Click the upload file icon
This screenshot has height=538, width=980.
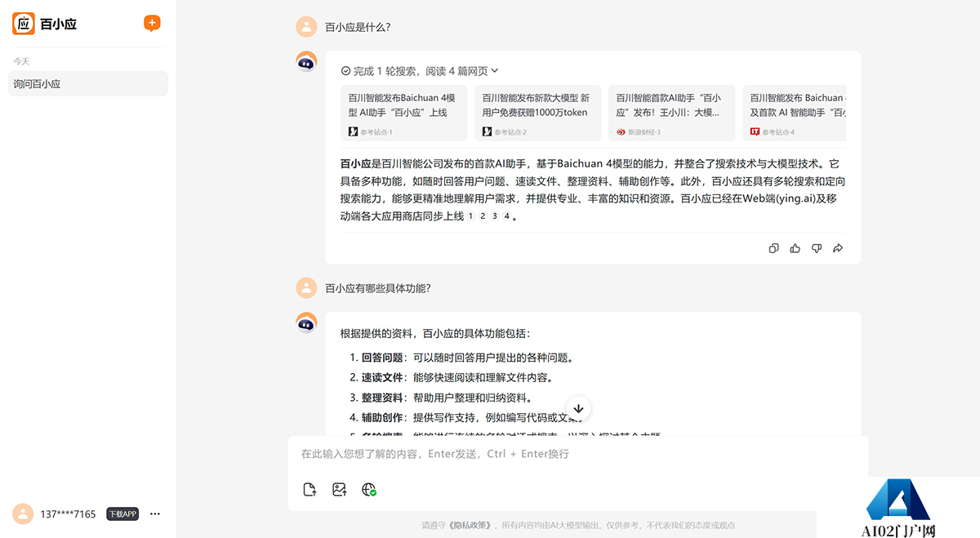310,490
